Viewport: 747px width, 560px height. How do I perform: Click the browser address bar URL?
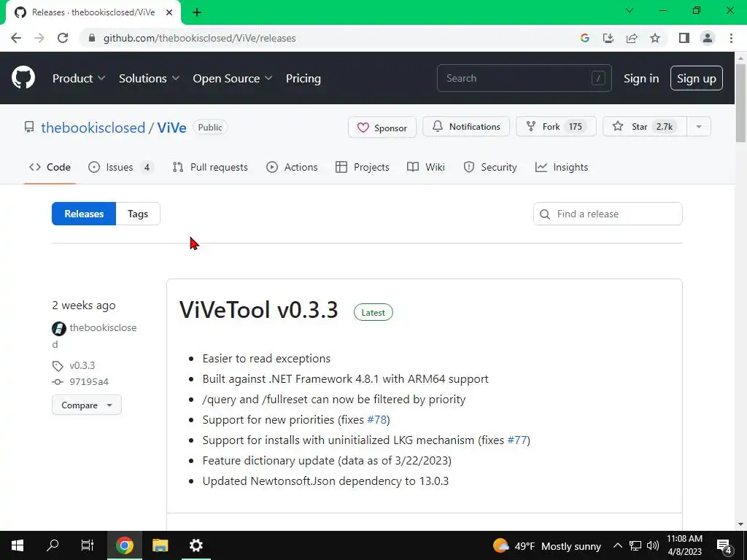pyautogui.click(x=200, y=38)
